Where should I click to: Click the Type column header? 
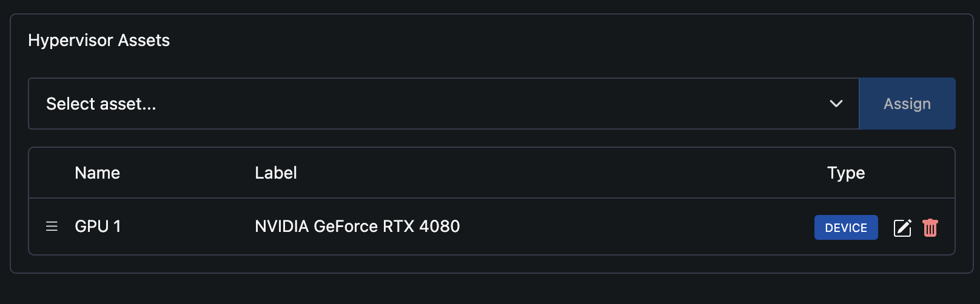[846, 173]
